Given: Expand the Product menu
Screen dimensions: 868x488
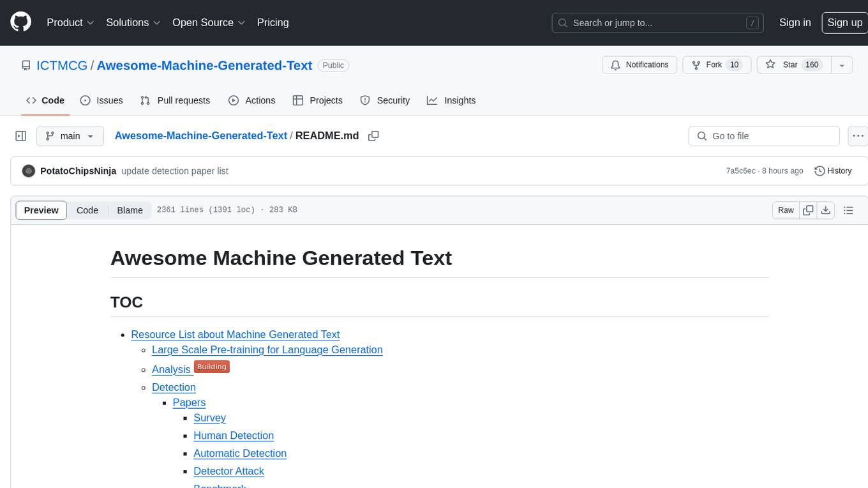Looking at the screenshot, I should coord(70,22).
